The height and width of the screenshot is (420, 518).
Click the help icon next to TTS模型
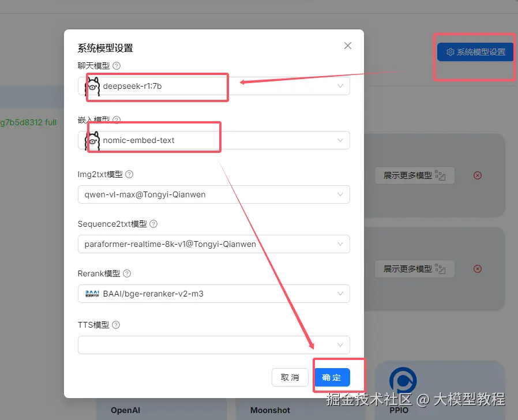point(116,325)
